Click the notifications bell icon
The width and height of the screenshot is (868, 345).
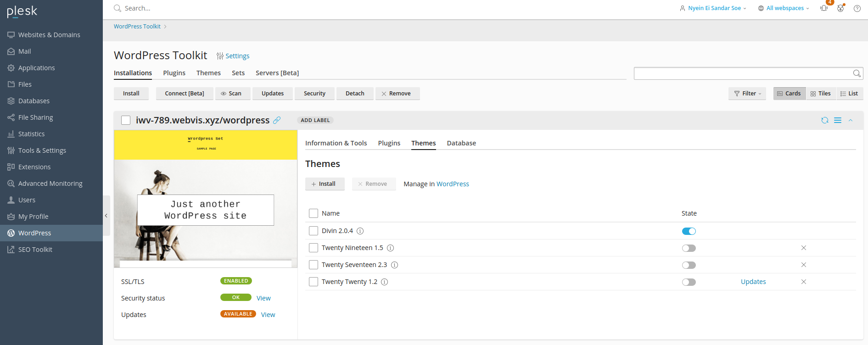pos(824,8)
